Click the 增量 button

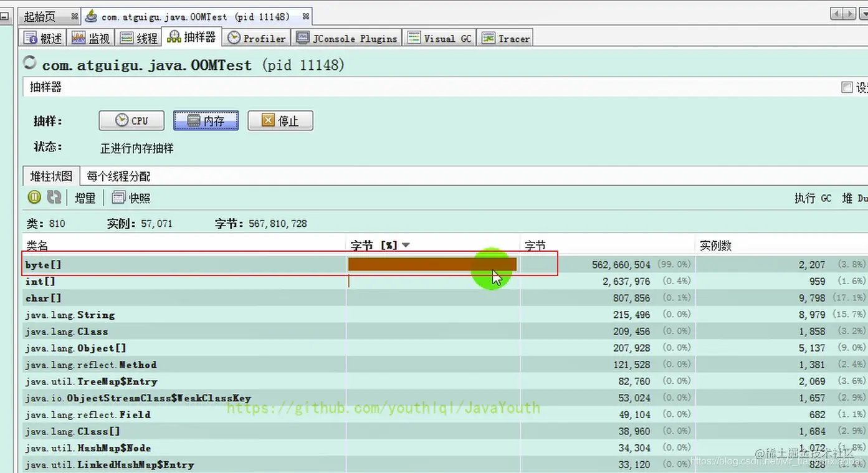[x=85, y=198]
